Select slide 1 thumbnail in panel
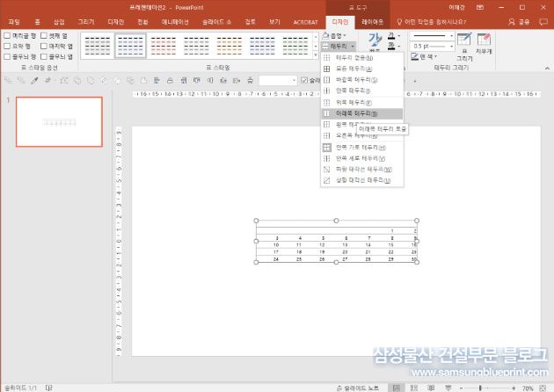The height and width of the screenshot is (392, 554). 59,122
